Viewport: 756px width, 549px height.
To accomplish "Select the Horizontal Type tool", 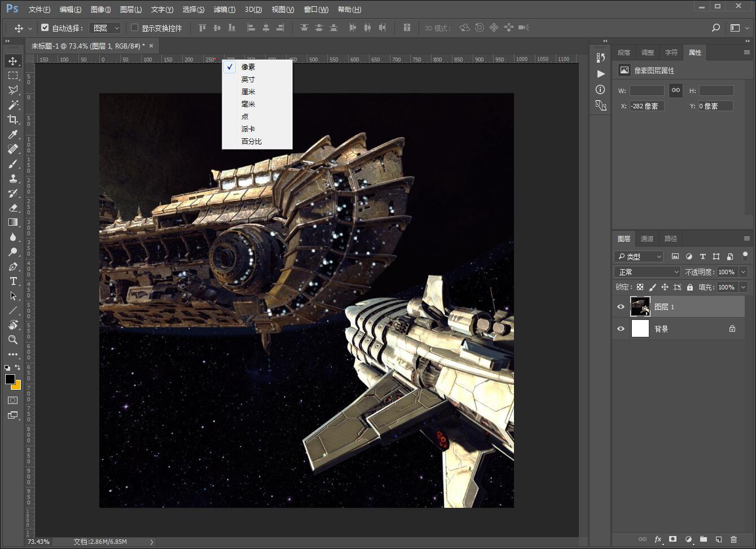I will [x=12, y=281].
